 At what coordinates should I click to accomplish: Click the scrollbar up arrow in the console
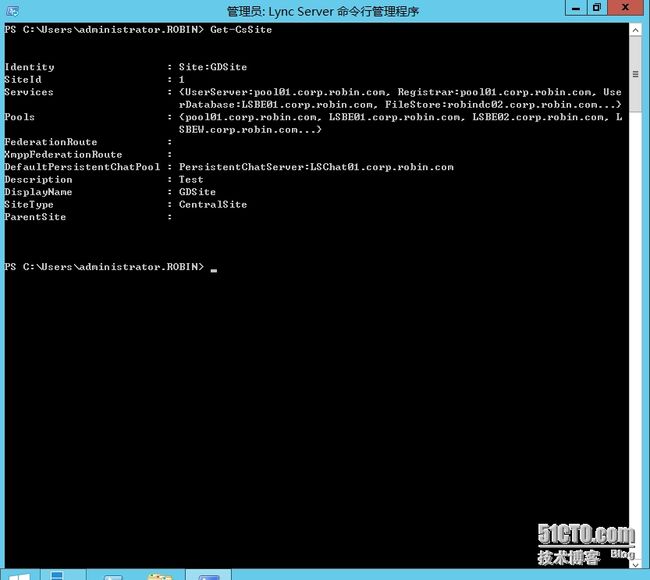(635, 30)
